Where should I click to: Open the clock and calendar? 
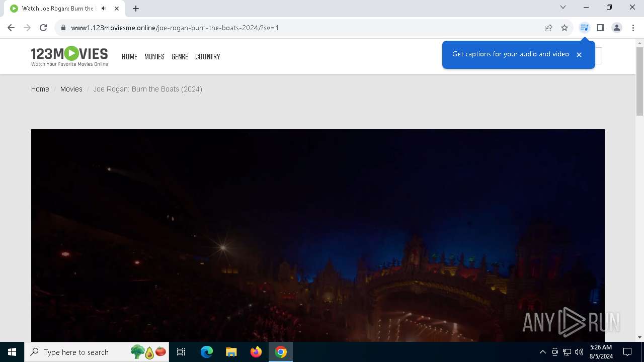pyautogui.click(x=601, y=352)
